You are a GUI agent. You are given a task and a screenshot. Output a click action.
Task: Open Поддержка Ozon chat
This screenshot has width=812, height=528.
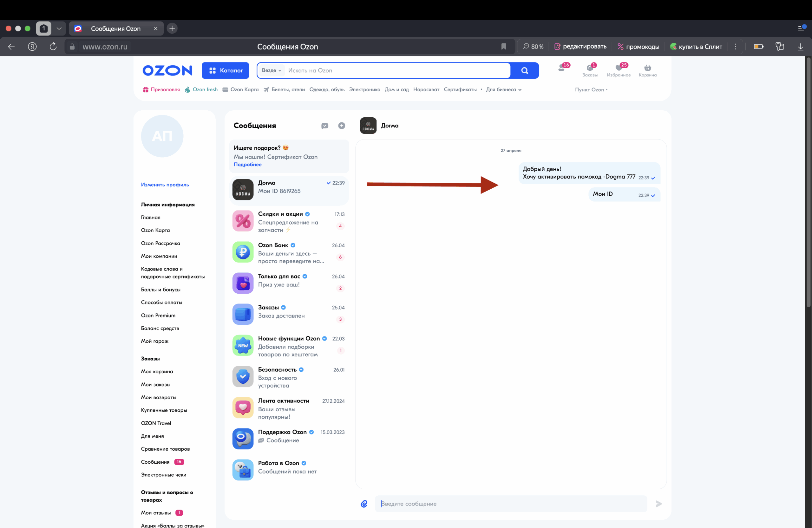point(289,439)
